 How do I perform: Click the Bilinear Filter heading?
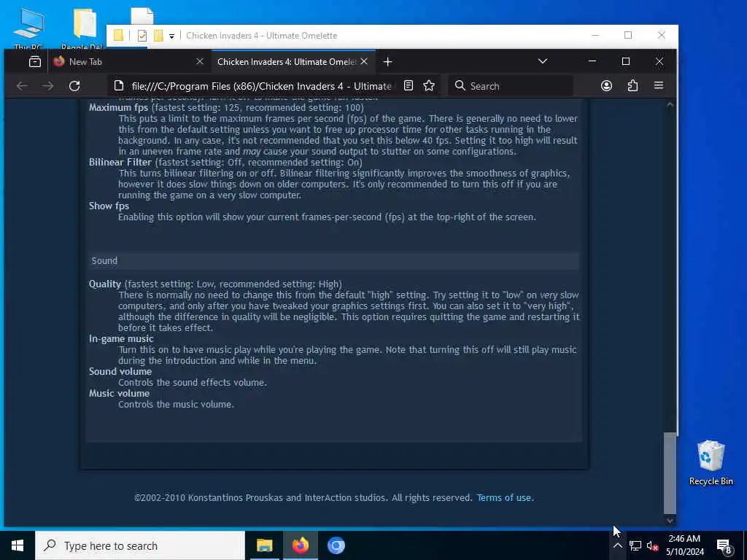(120, 162)
